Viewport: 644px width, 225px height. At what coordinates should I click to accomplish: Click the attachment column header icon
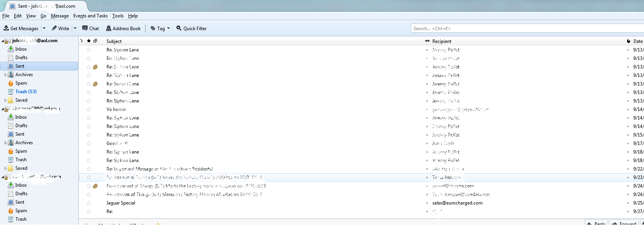tap(95, 41)
